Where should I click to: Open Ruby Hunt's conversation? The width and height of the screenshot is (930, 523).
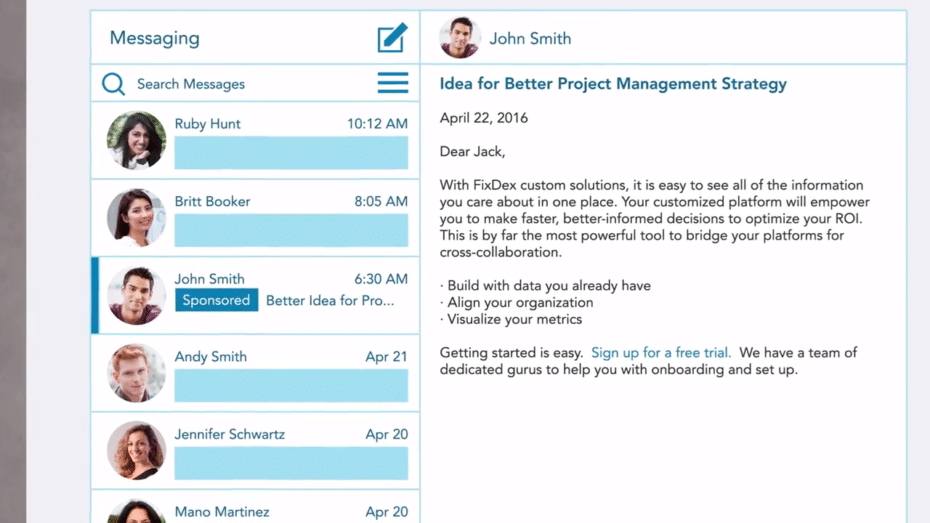click(x=255, y=141)
